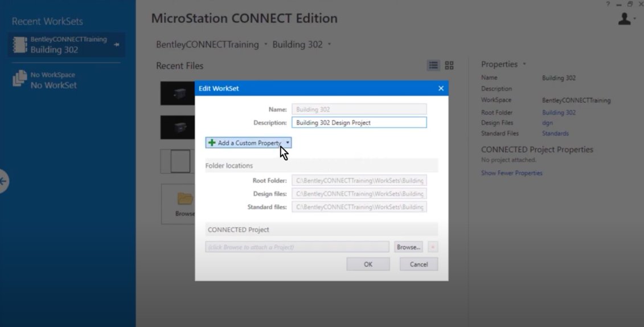Close the Edit WorkSet dialog
Image resolution: width=644 pixels, height=327 pixels.
pyautogui.click(x=441, y=88)
